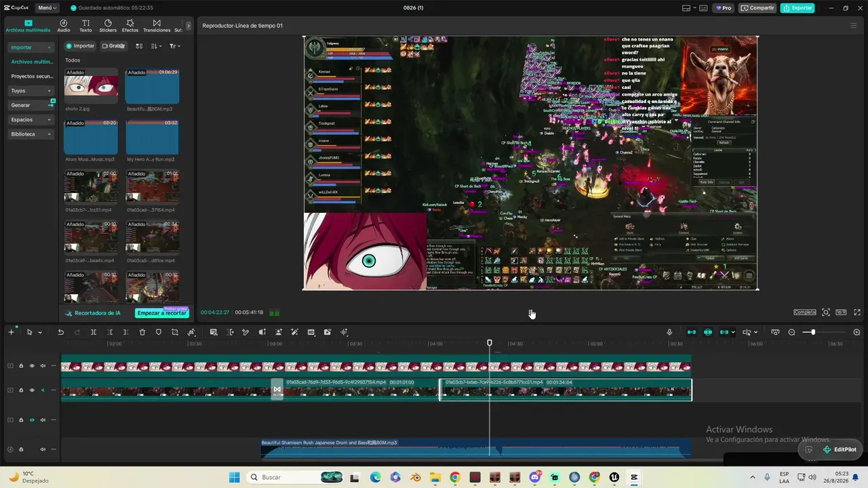The image size is (868, 488).
Task: Add a marker using the shield-shaped marker icon
Action: (159, 332)
